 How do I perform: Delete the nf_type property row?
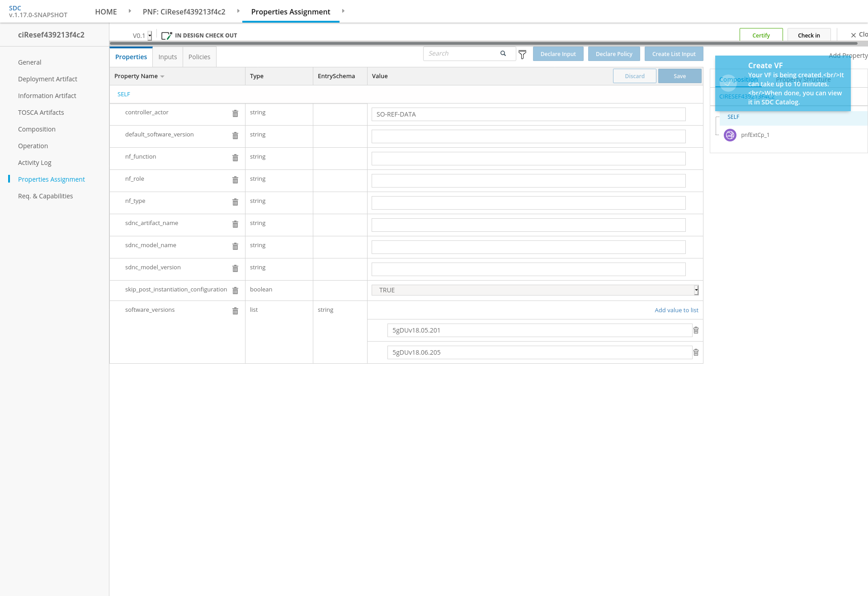click(x=235, y=202)
